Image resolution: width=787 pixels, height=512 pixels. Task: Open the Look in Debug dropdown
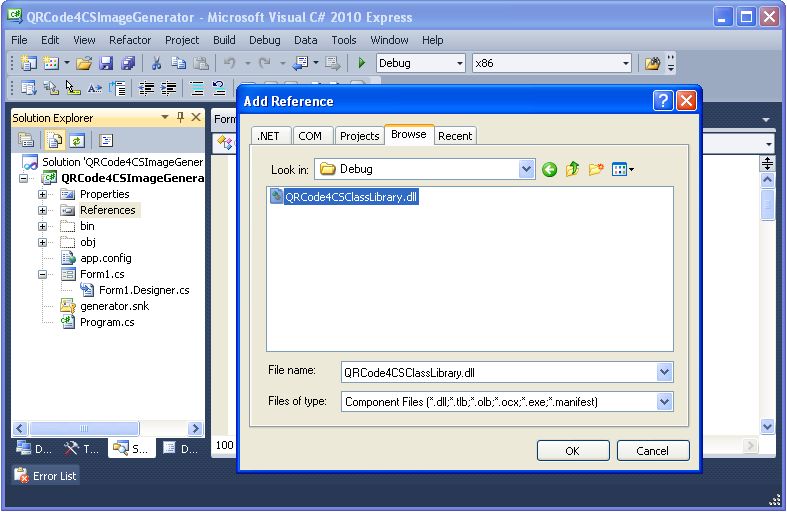click(x=526, y=169)
